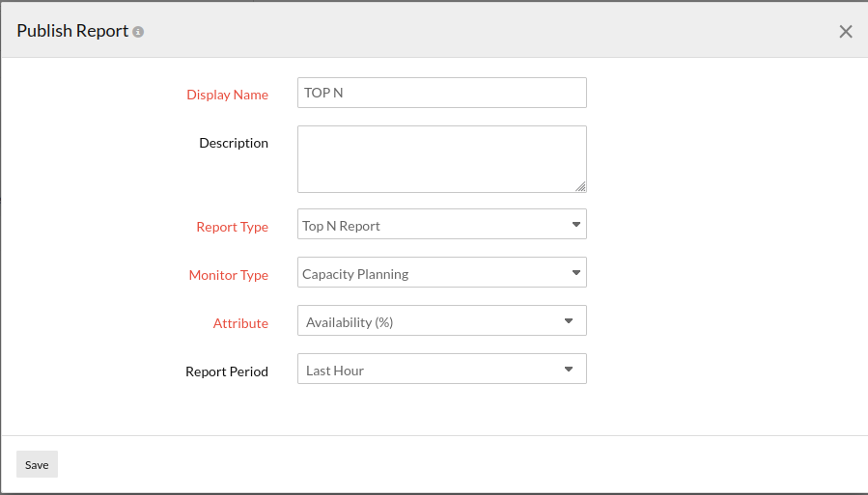Click the arrow on Top N Report selector
The width and height of the screenshot is (868, 495).
pos(576,225)
